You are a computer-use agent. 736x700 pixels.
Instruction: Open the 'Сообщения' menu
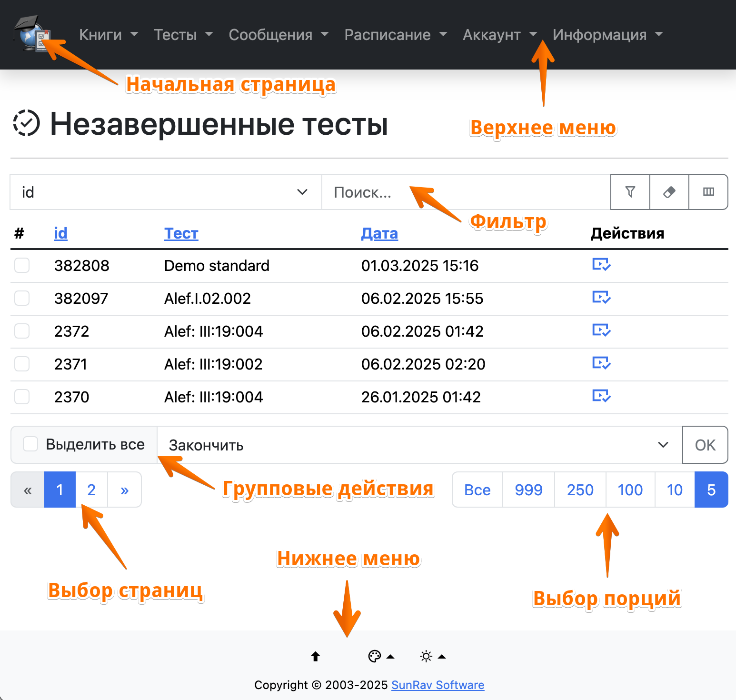278,35
